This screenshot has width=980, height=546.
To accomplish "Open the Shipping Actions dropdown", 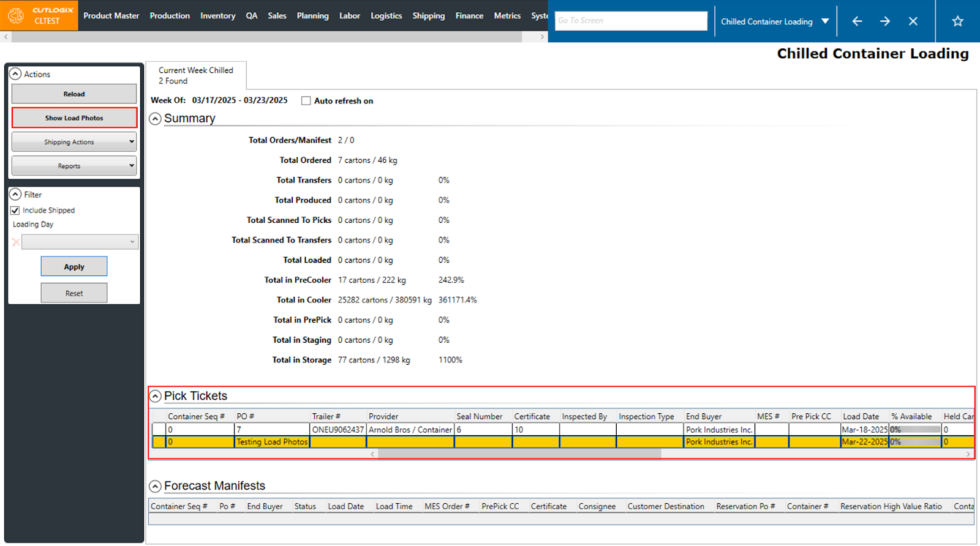I will 73,142.
